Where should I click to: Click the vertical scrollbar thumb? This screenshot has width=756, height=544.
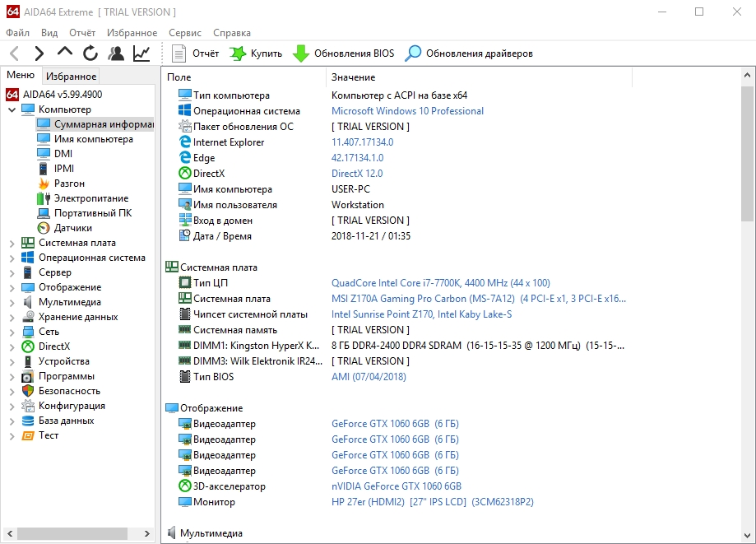click(747, 154)
